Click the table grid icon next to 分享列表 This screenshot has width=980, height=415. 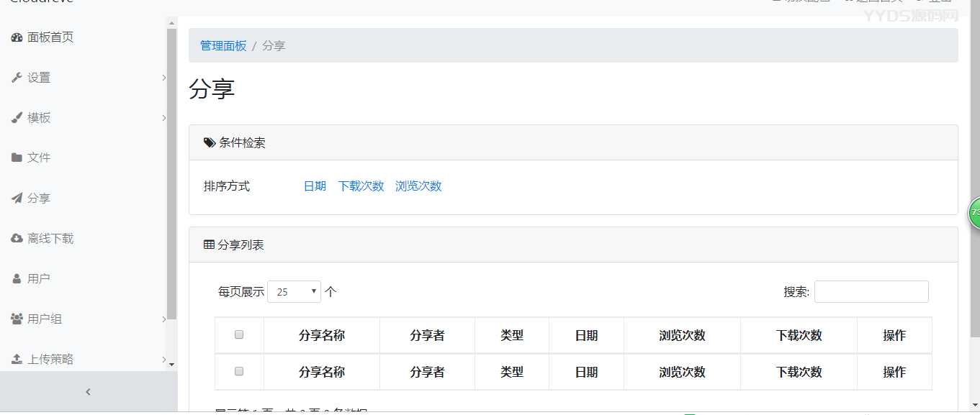click(x=209, y=245)
